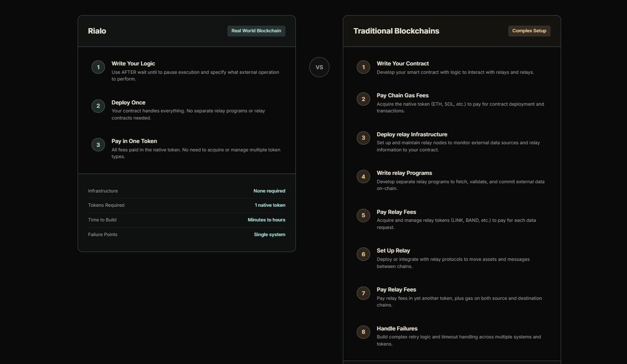Image resolution: width=627 pixels, height=364 pixels.
Task: Click the Single system value
Action: pyautogui.click(x=270, y=234)
